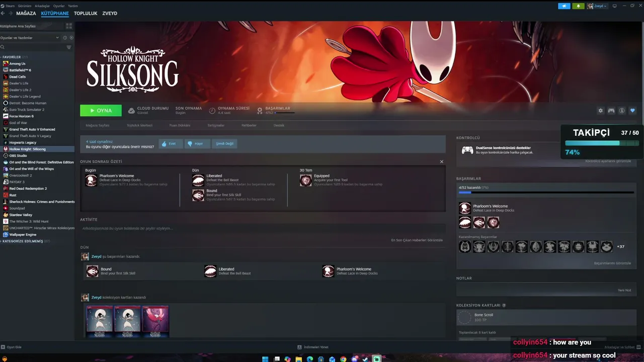
Task: Switch to Big Picture mode icon
Action: coord(615,6)
